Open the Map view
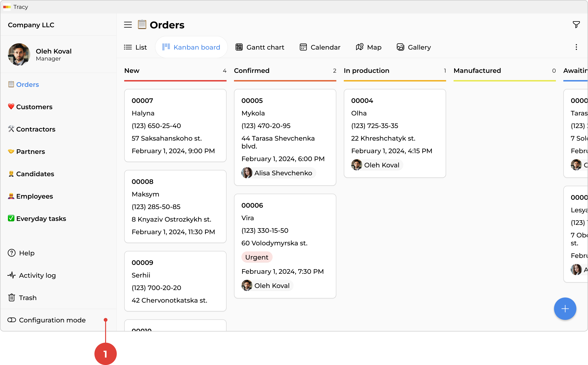The image size is (588, 365). pyautogui.click(x=368, y=47)
